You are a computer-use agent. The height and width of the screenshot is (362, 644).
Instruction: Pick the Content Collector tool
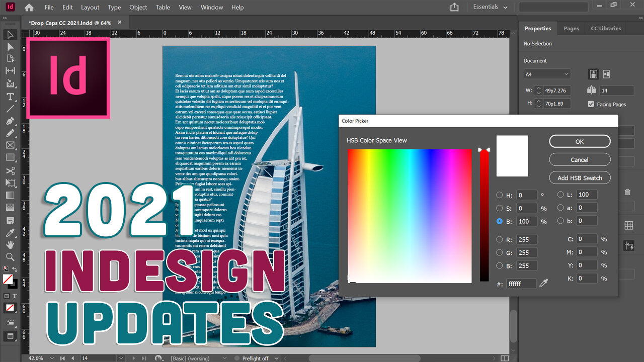coord(10,83)
